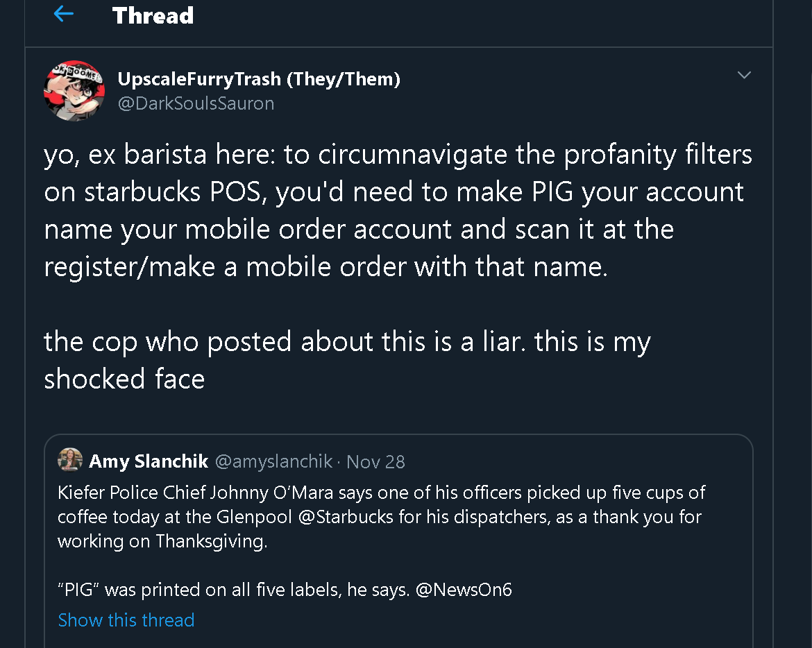Open the @DarkSoulsSauron handle
Screen dimensions: 812x648
coord(196,103)
